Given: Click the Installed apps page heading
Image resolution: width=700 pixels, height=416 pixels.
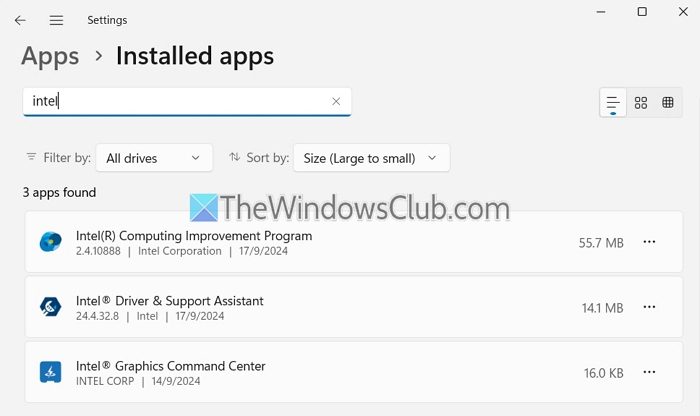Looking at the screenshot, I should (195, 56).
